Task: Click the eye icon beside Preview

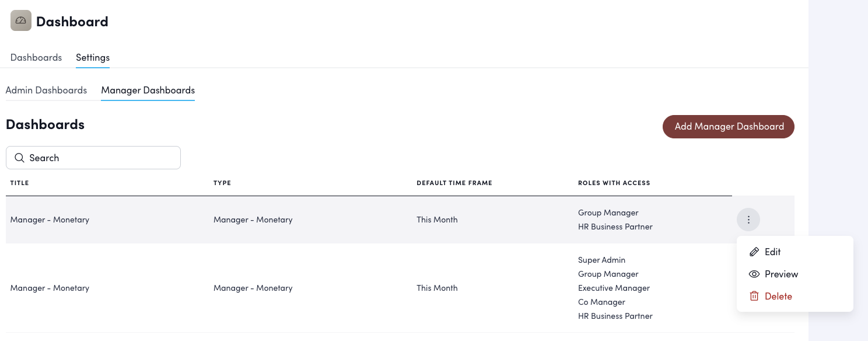Action: (754, 274)
